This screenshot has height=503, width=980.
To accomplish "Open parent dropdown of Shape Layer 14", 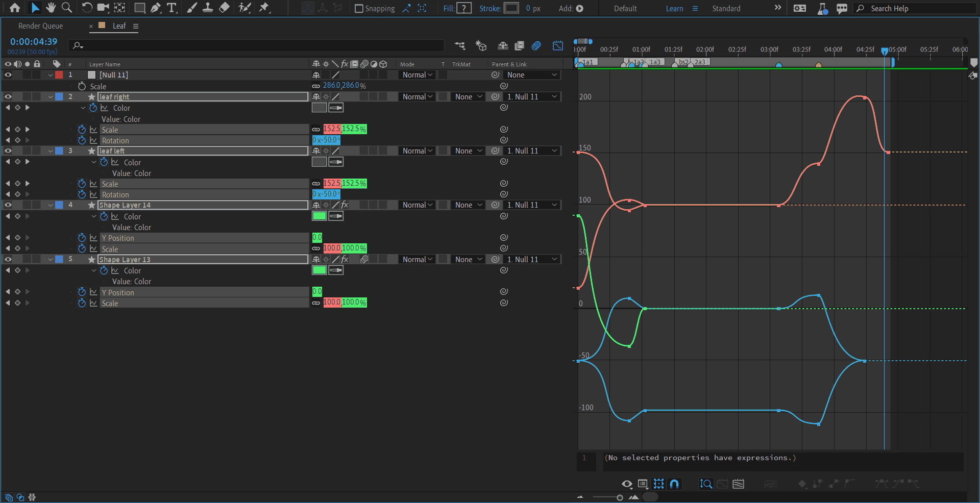I will click(531, 205).
